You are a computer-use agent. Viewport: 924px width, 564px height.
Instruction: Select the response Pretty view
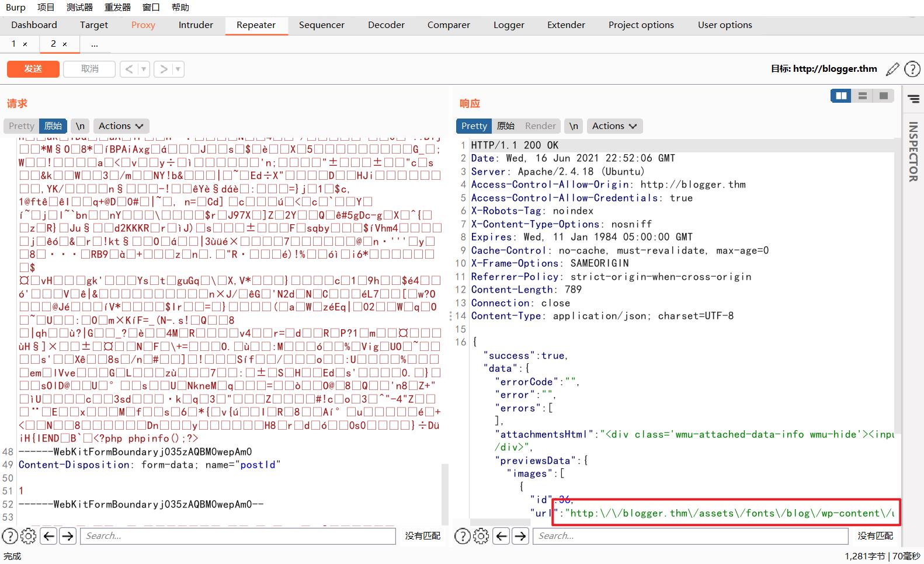pos(474,126)
